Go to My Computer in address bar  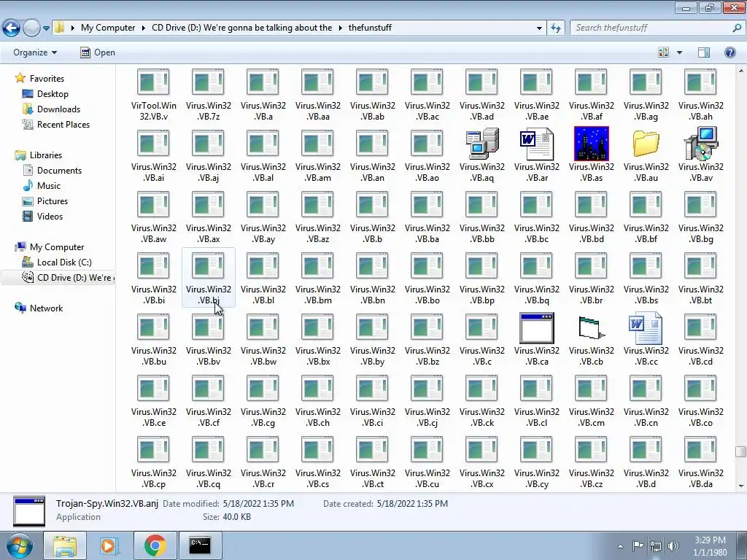click(108, 28)
